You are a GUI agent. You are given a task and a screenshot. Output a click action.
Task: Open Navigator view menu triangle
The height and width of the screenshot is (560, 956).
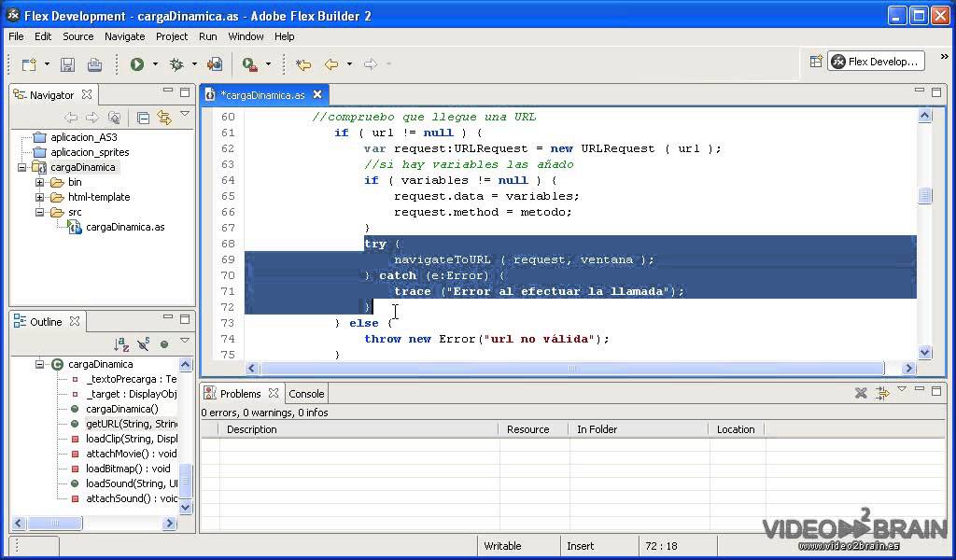[185, 114]
